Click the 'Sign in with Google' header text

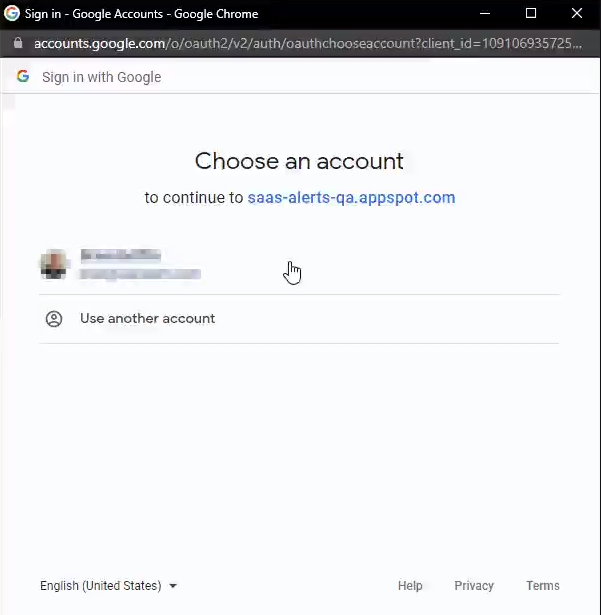101,77
